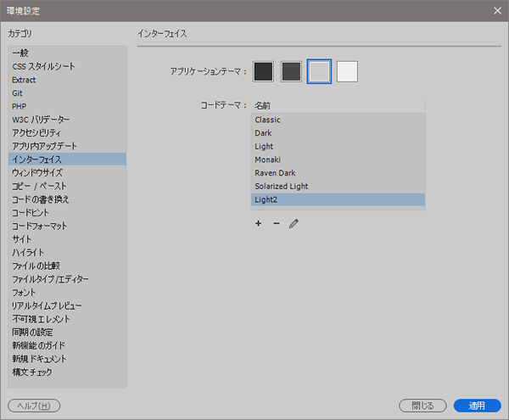This screenshot has height=420, width=509.
Task: Select the Dark code theme
Action: tap(338, 133)
